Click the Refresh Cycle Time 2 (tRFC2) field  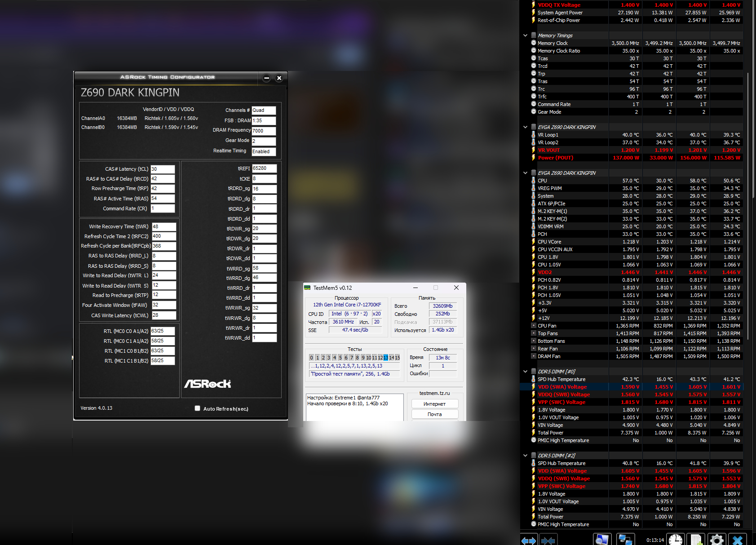[164, 236]
